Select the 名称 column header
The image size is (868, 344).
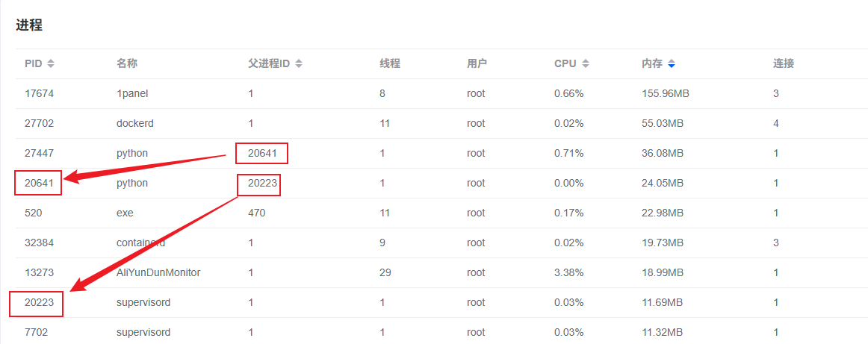pyautogui.click(x=127, y=64)
